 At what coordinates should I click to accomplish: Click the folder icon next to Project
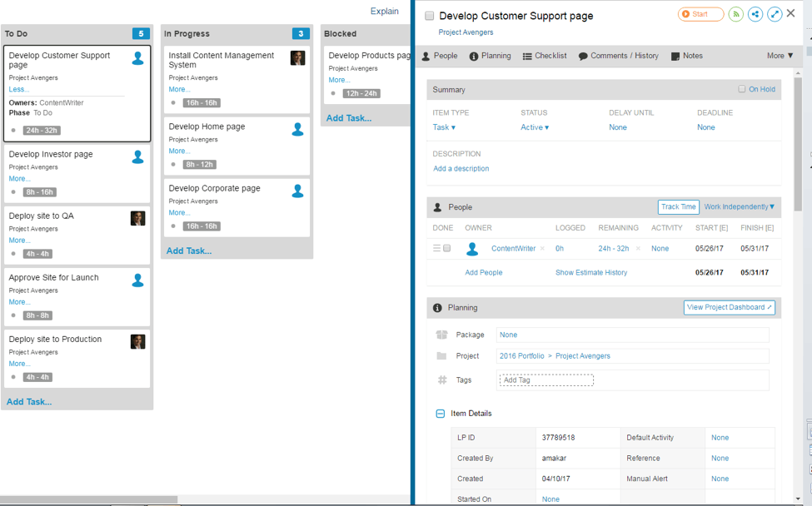[441, 356]
